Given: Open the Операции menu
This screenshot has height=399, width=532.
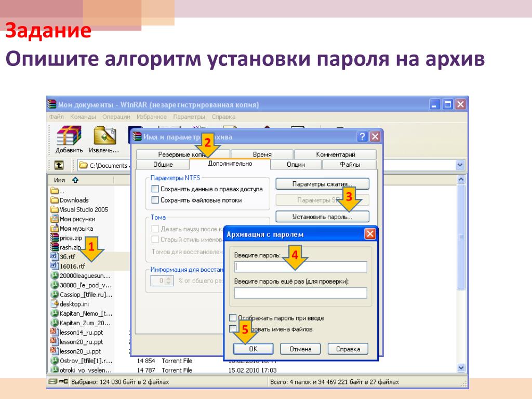Looking at the screenshot, I should click(x=116, y=117).
